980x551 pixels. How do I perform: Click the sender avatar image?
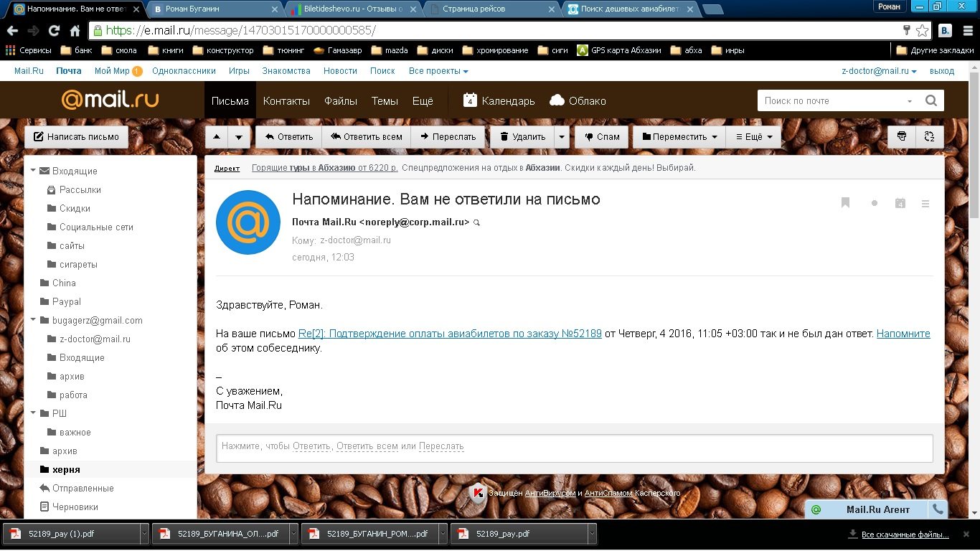coord(248,222)
